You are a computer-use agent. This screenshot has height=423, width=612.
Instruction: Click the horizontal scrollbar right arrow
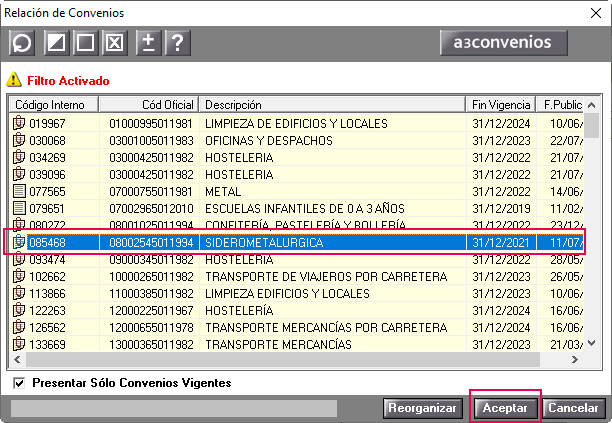pyautogui.click(x=575, y=359)
